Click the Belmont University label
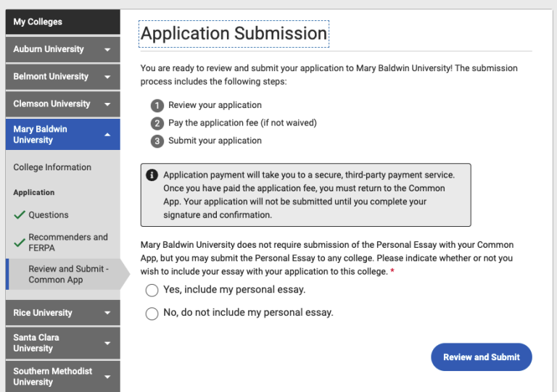 point(51,76)
